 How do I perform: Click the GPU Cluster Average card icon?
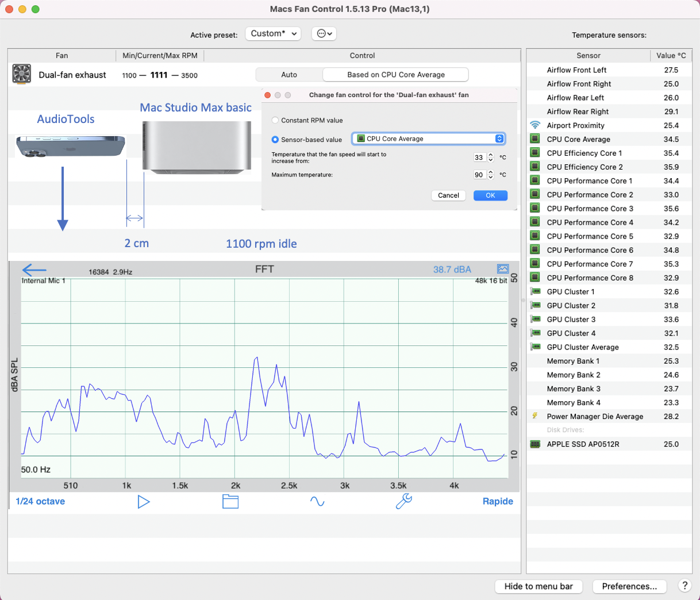click(536, 347)
